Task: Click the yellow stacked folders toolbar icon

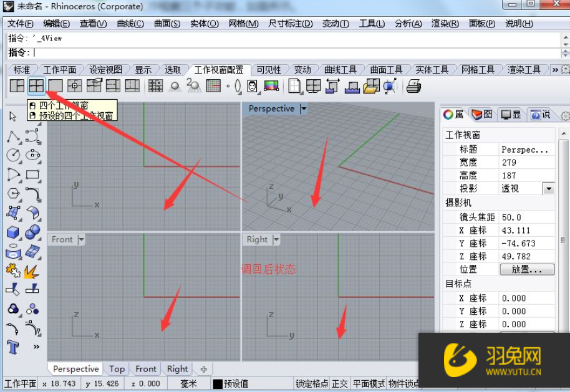Action: coord(371,87)
